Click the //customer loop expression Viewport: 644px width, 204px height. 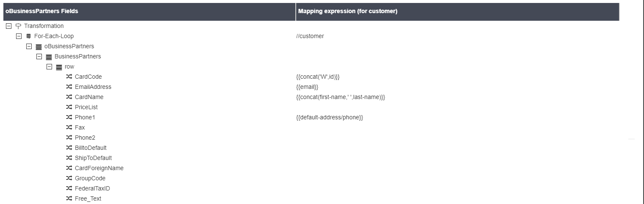click(310, 36)
